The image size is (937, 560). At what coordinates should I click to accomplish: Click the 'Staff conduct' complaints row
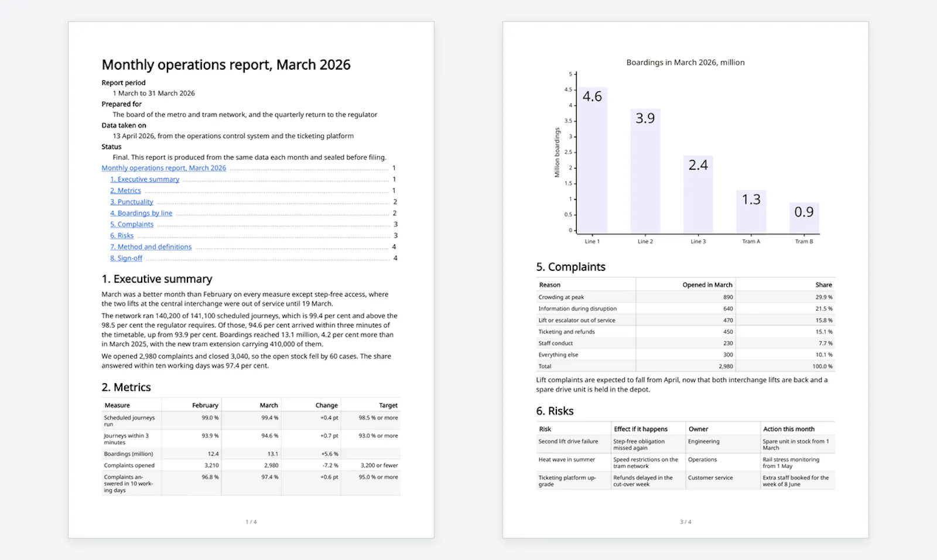click(x=685, y=343)
